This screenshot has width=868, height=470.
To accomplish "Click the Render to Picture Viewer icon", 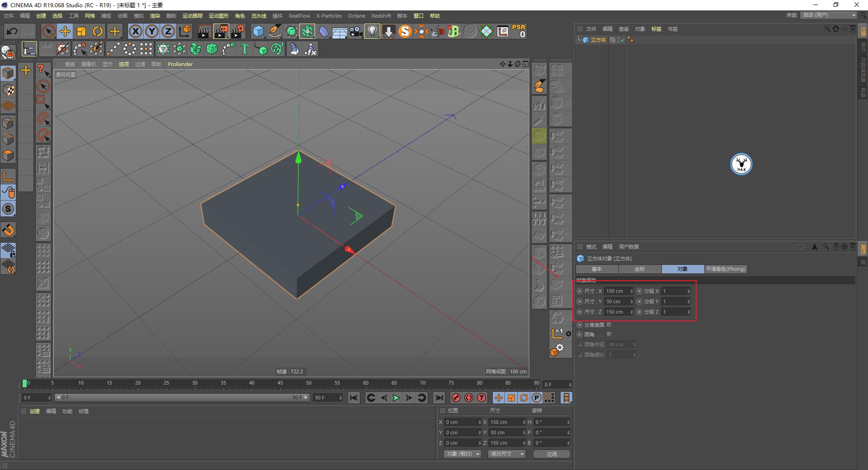I will coord(221,31).
